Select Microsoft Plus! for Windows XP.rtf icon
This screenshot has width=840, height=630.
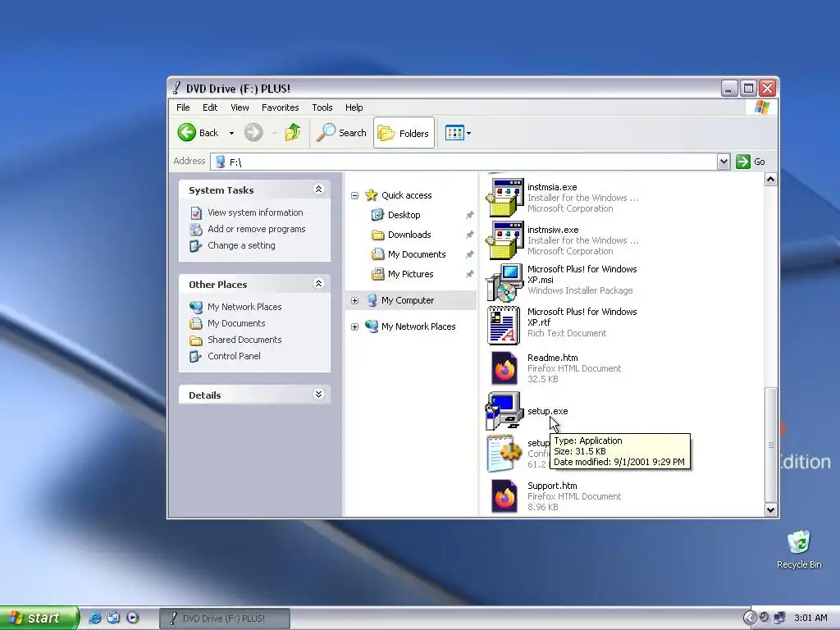(x=504, y=325)
